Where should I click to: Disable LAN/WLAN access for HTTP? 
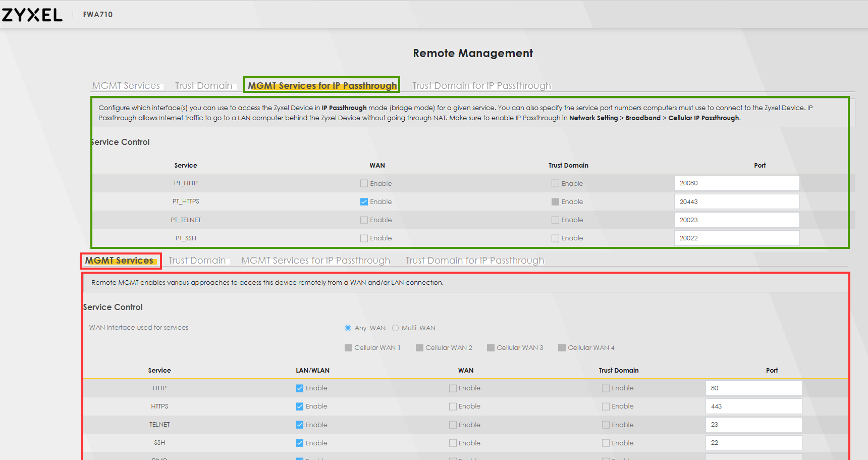click(300, 388)
